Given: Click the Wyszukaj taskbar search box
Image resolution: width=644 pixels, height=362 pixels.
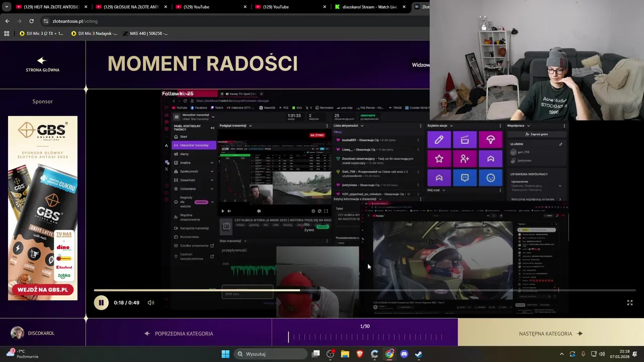Looking at the screenshot, I should click(x=270, y=354).
